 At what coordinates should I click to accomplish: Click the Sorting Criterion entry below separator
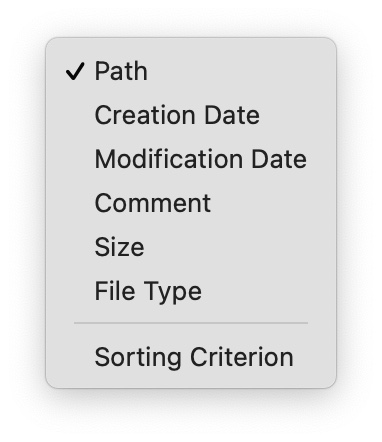[x=191, y=357]
